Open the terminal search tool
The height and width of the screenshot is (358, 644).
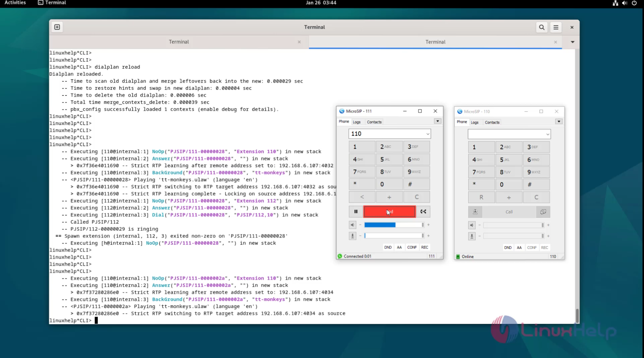pyautogui.click(x=542, y=27)
